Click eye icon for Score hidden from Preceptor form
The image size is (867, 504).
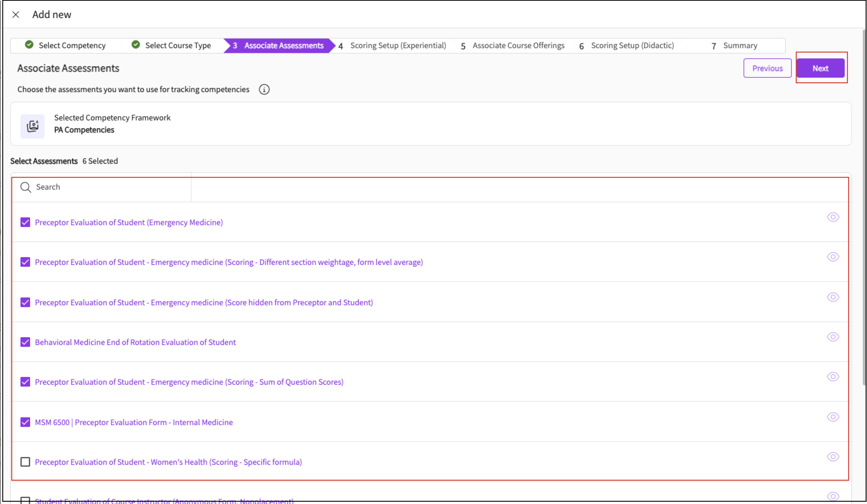(x=833, y=297)
